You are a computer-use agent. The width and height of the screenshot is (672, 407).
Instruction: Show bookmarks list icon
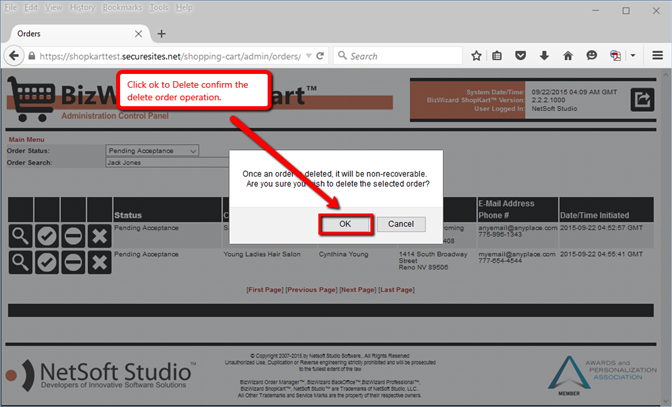click(497, 56)
